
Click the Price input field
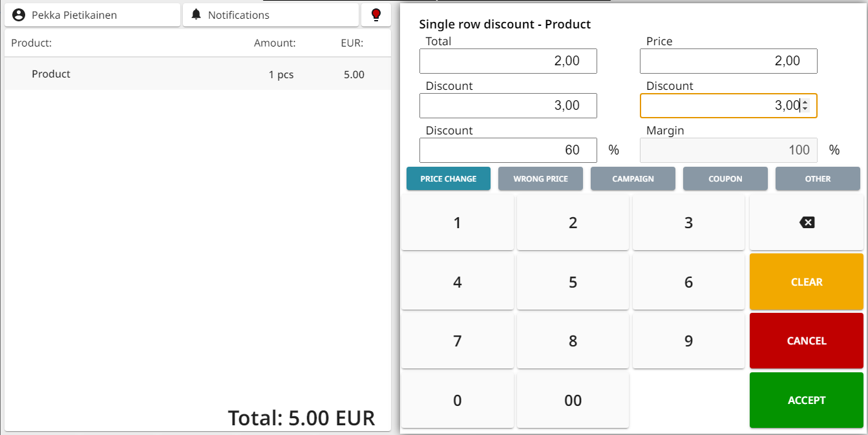[x=728, y=61]
